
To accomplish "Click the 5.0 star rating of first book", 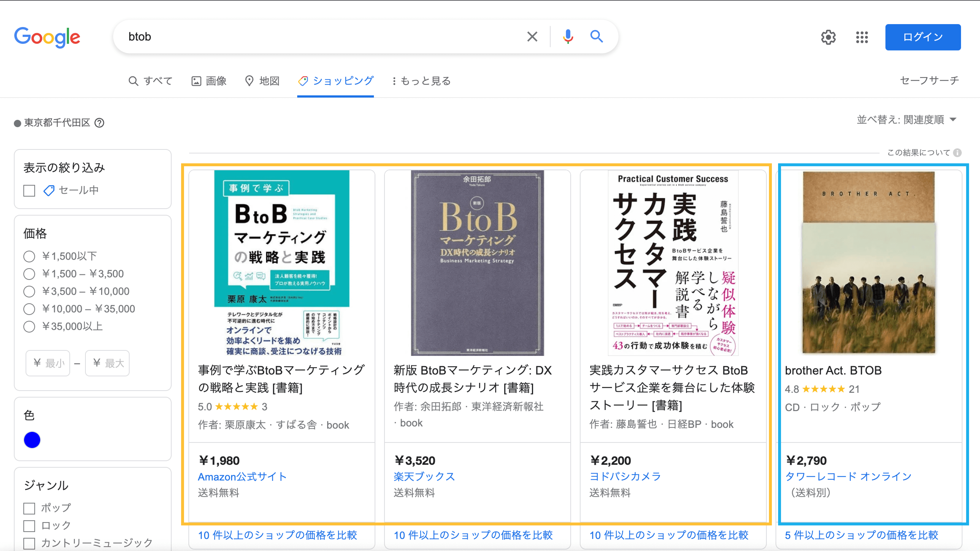I will 232,407.
